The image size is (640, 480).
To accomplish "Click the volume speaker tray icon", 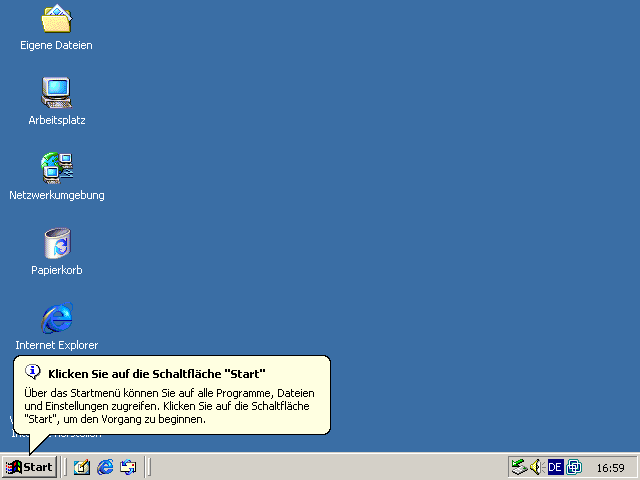I will tap(537, 467).
